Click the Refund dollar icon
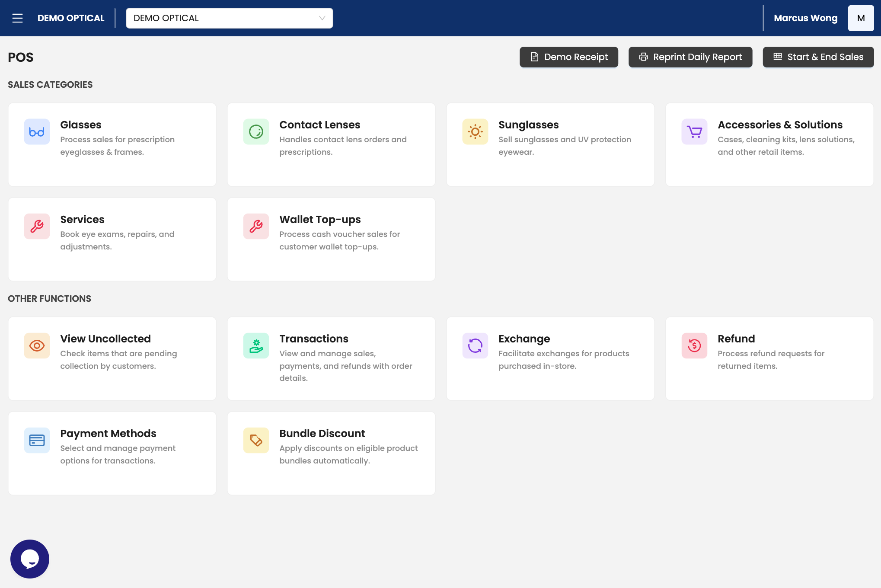Image resolution: width=881 pixels, height=588 pixels. [694, 345]
